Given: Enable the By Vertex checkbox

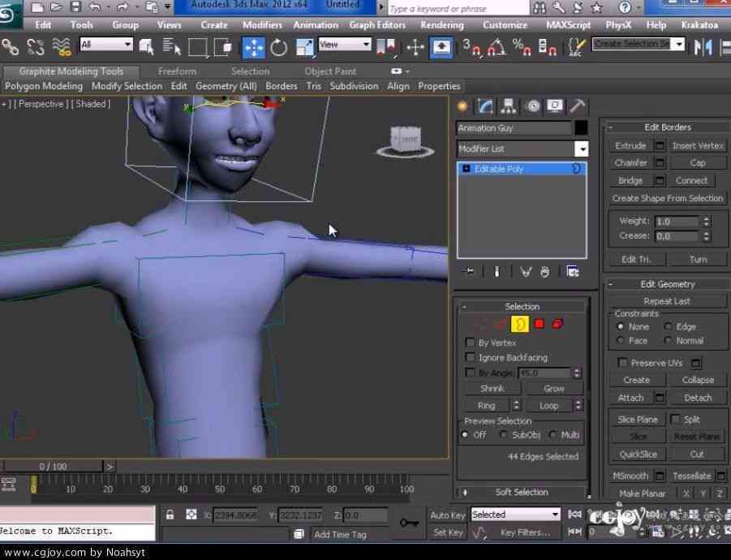Looking at the screenshot, I should (470, 342).
